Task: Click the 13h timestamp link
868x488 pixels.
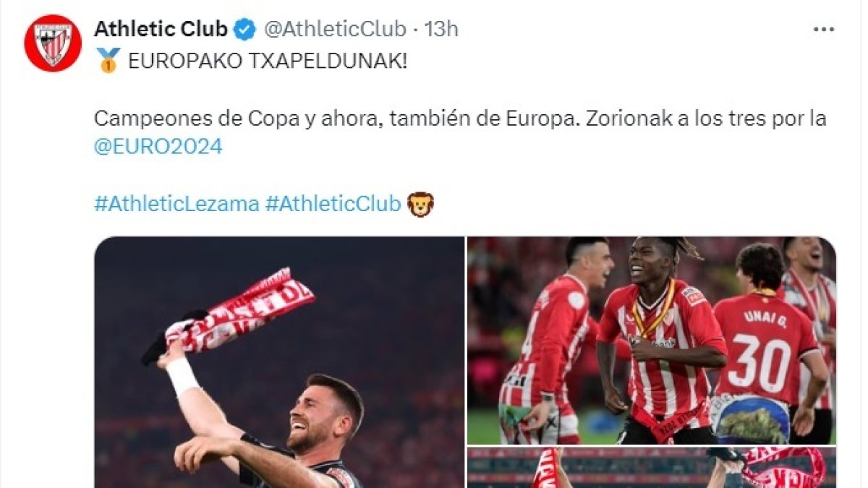Action: click(x=441, y=29)
